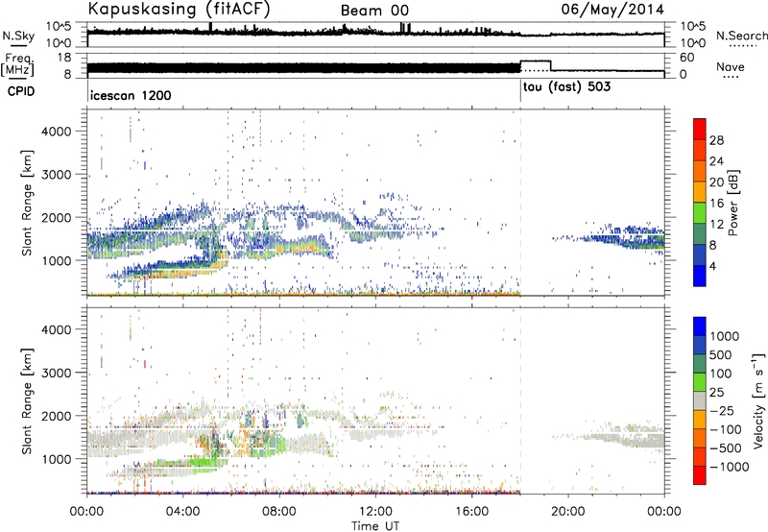The height and width of the screenshot is (532, 768).
Task: Click the 'Velocity [m s⁻¹]' colorbar label
Action: [x=758, y=400]
